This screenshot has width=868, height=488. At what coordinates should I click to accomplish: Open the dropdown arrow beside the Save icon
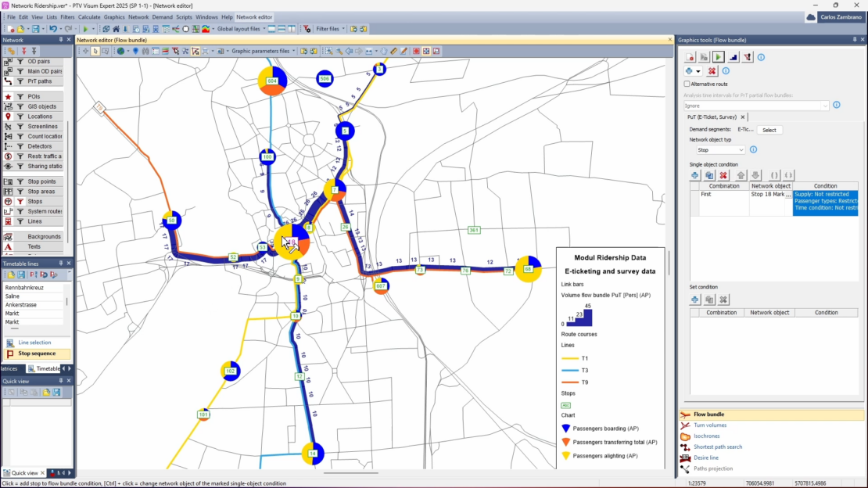(43, 29)
